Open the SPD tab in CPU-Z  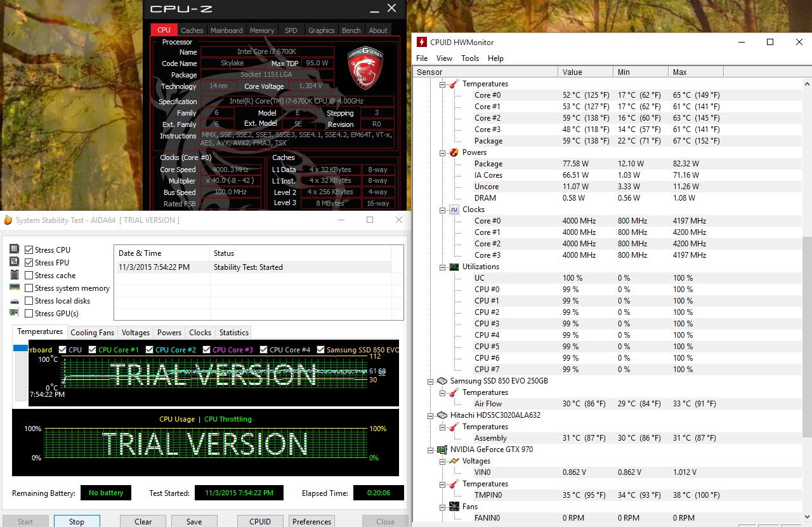point(291,30)
